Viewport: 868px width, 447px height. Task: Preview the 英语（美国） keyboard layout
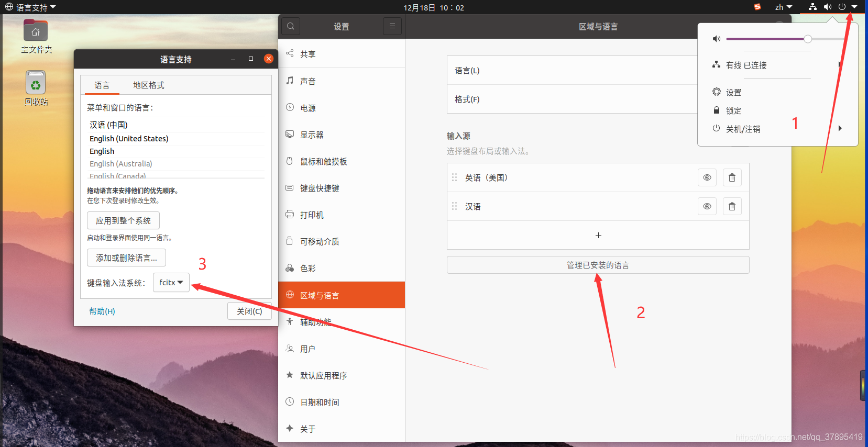click(x=707, y=177)
